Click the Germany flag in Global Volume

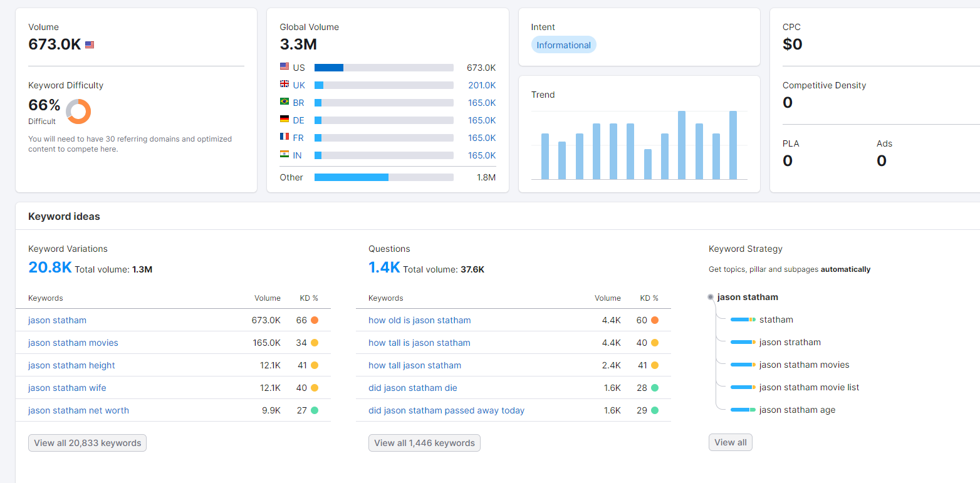284,120
